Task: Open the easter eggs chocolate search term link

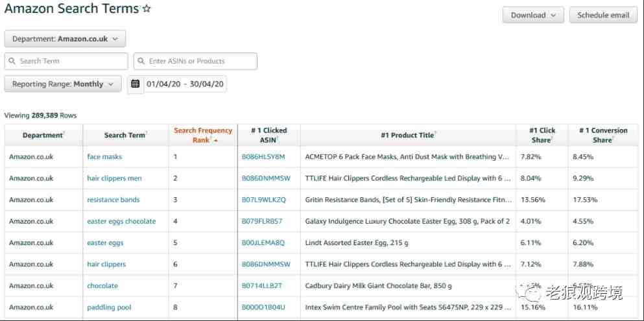Action: (x=121, y=221)
